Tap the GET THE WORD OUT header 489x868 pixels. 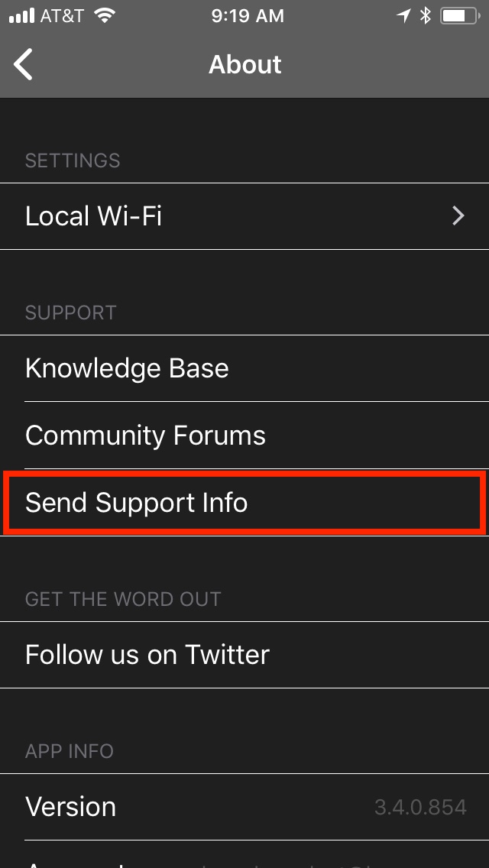(x=123, y=599)
